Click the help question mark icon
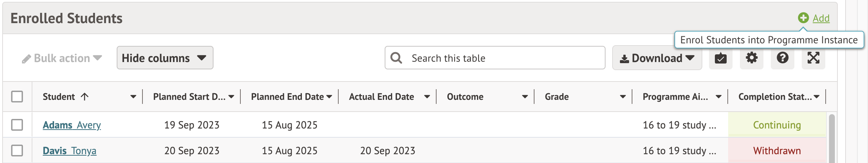 pyautogui.click(x=782, y=58)
